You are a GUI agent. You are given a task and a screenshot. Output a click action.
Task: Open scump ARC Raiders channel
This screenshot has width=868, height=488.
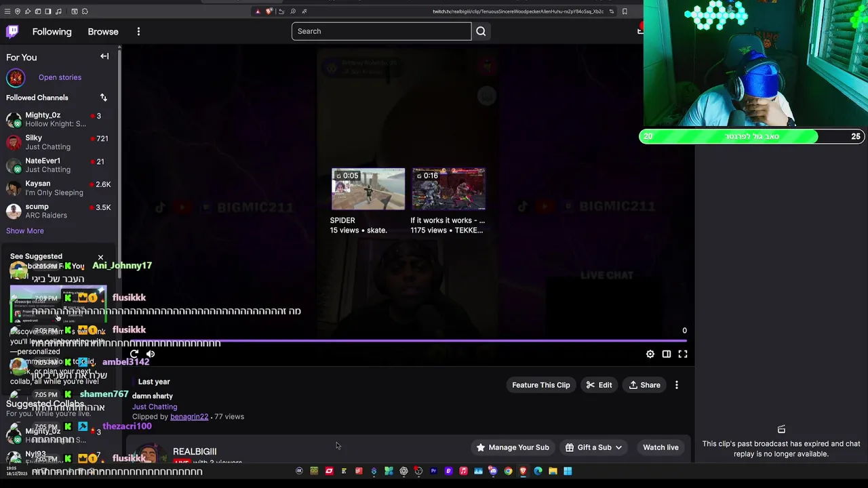point(59,211)
